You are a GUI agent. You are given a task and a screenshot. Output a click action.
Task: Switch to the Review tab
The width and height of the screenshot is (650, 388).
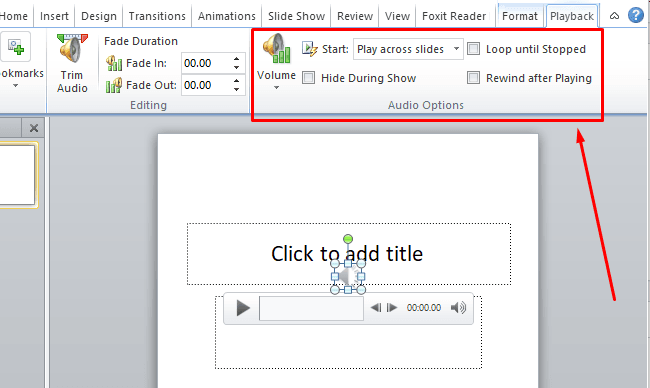coord(355,16)
